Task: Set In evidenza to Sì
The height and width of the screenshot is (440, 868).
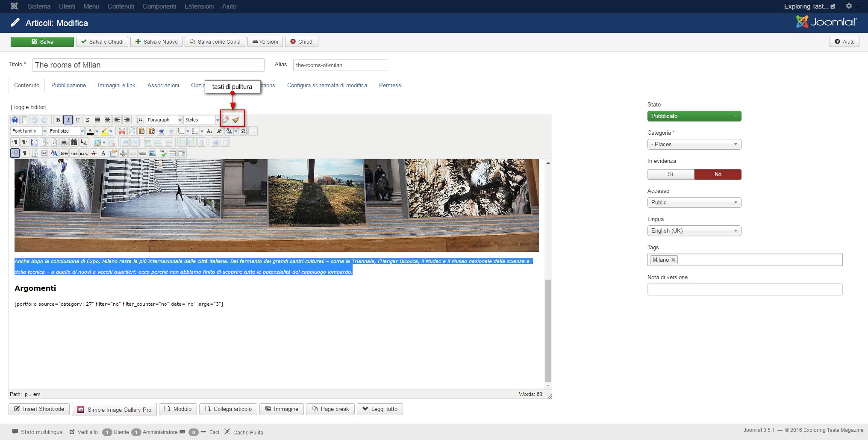Action: (671, 174)
